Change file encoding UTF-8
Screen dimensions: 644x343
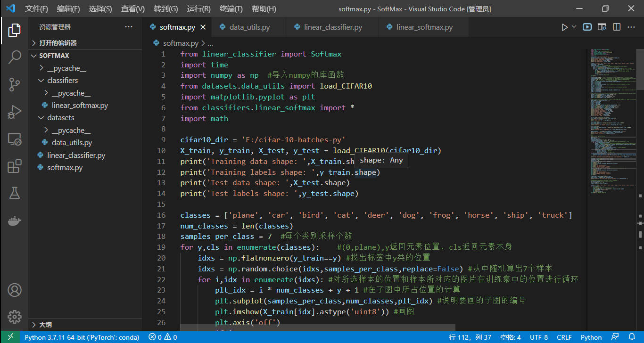tap(539, 337)
